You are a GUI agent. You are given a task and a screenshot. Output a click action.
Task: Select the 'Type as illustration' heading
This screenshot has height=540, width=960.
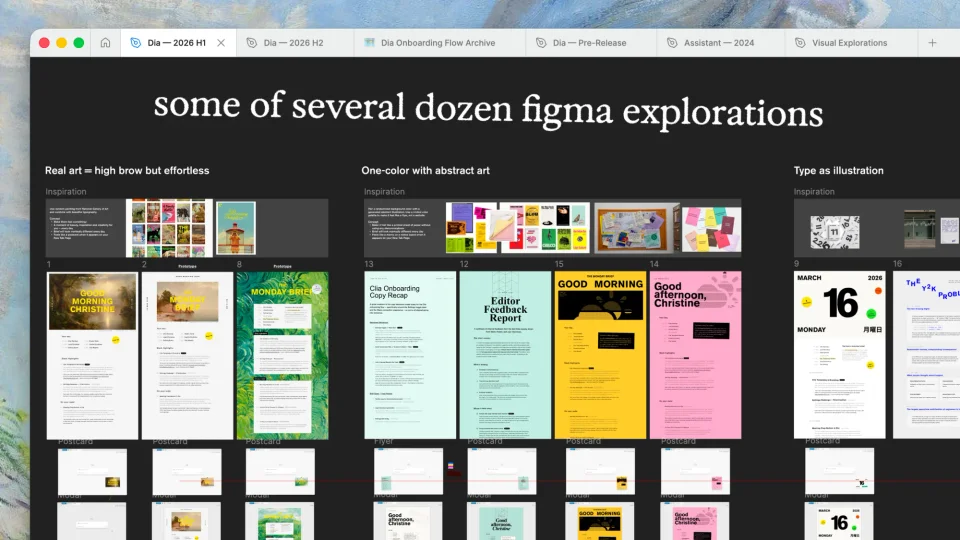pyautogui.click(x=838, y=171)
